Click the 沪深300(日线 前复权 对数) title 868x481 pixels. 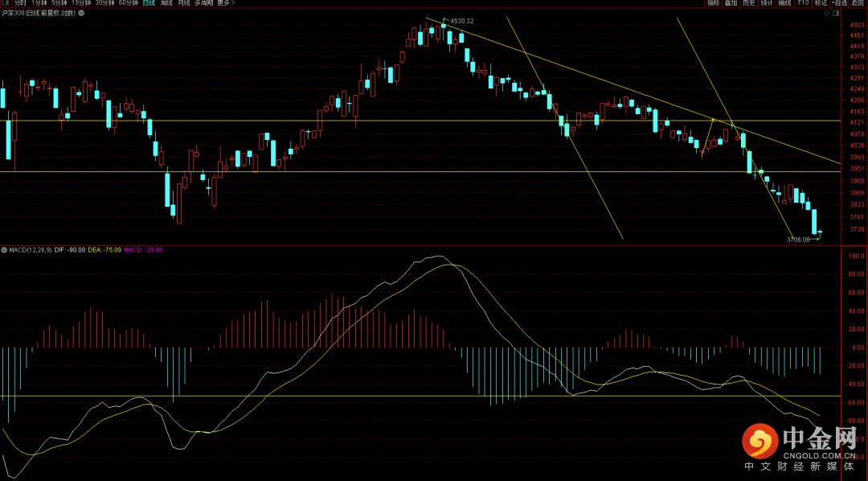pos(39,13)
